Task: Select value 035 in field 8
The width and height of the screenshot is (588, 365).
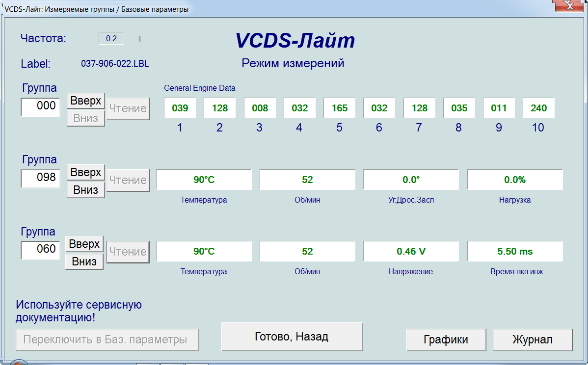Action: (459, 108)
